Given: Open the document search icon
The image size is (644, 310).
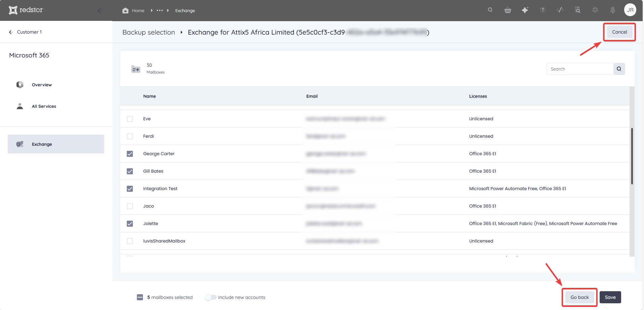Looking at the screenshot, I should [x=578, y=10].
